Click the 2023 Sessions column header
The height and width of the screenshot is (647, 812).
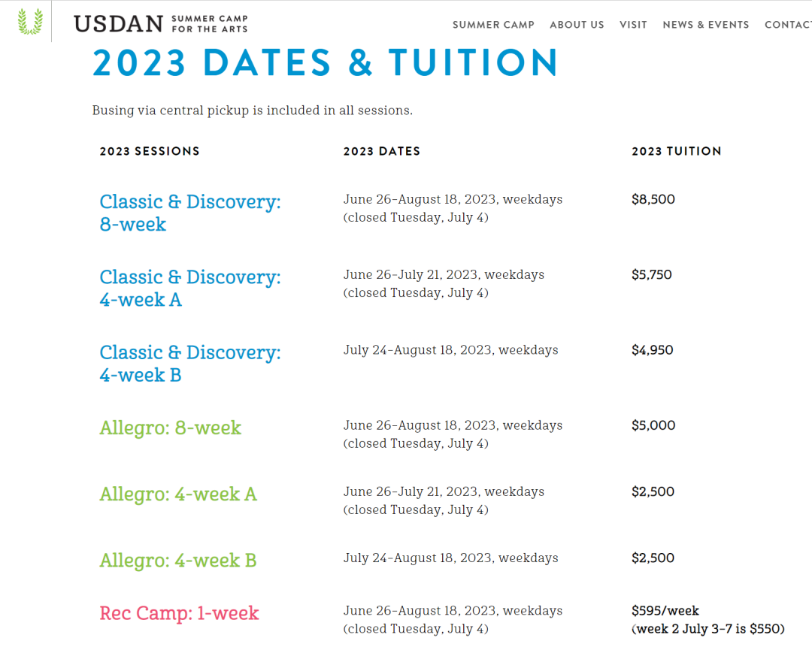click(150, 151)
